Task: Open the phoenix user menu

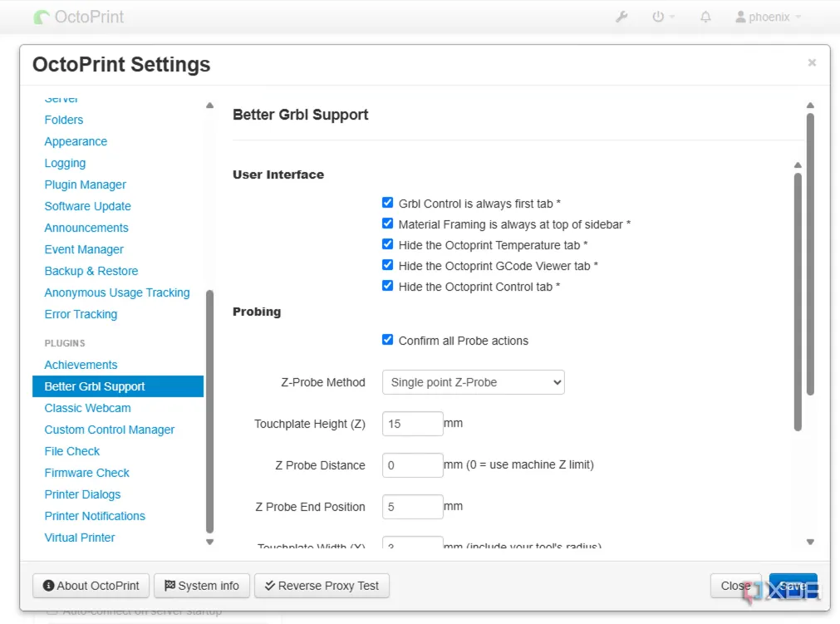Action: pos(769,17)
